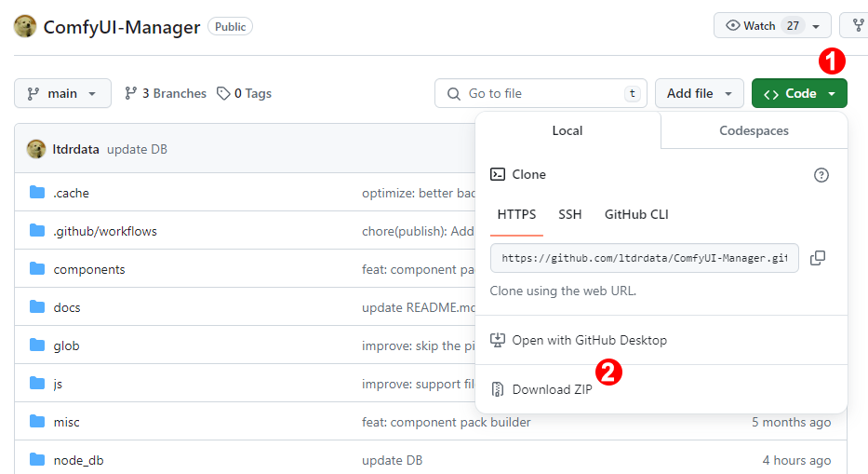868x474 pixels.
Task: Open commit 'update README.md' for docs
Action: 419,307
